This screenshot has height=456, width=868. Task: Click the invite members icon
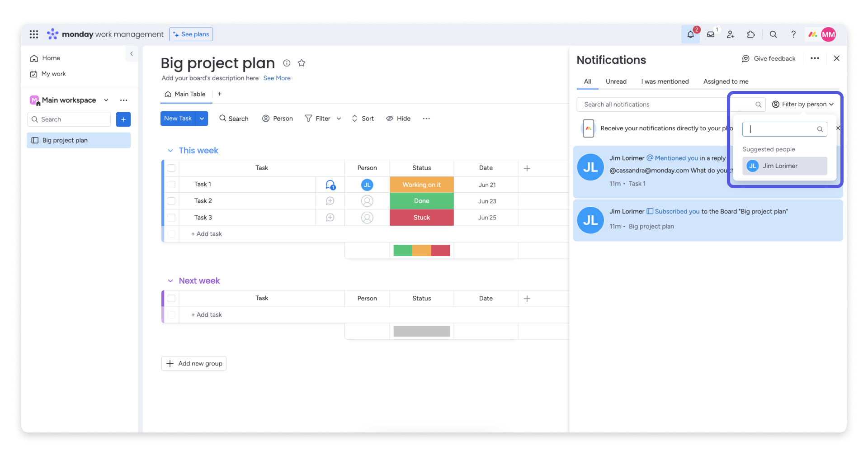coord(731,35)
